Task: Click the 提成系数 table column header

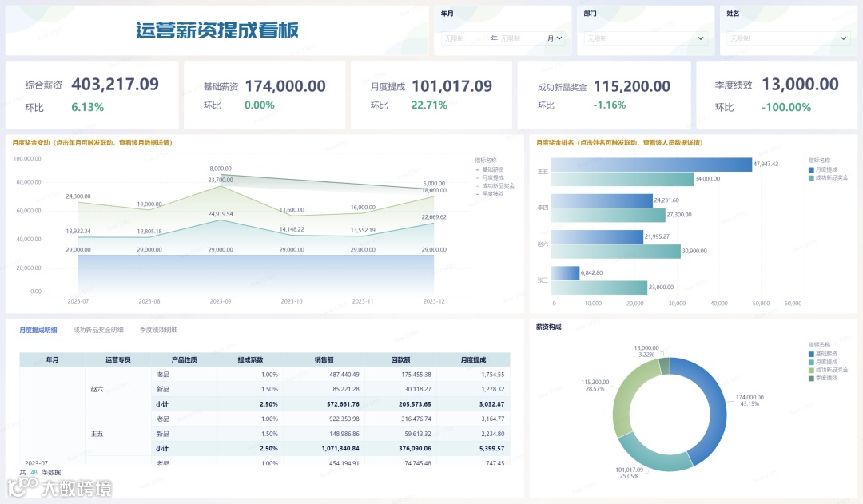Action: [250, 360]
